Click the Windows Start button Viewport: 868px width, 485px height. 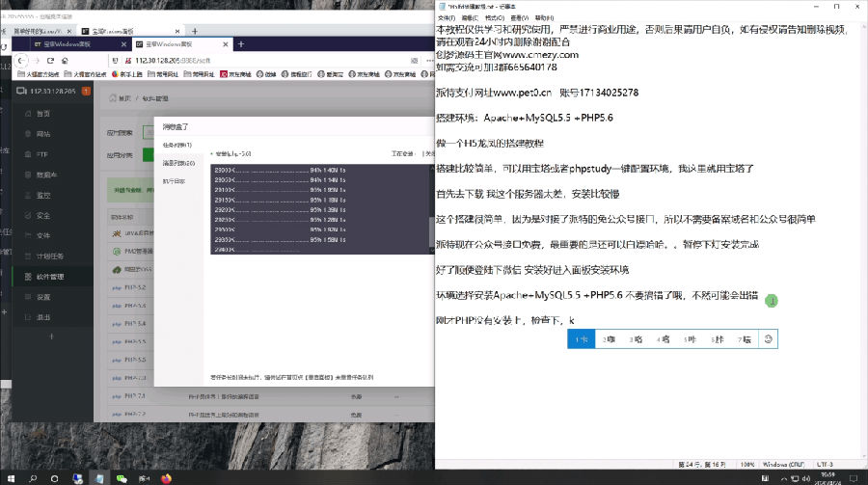click(10, 477)
